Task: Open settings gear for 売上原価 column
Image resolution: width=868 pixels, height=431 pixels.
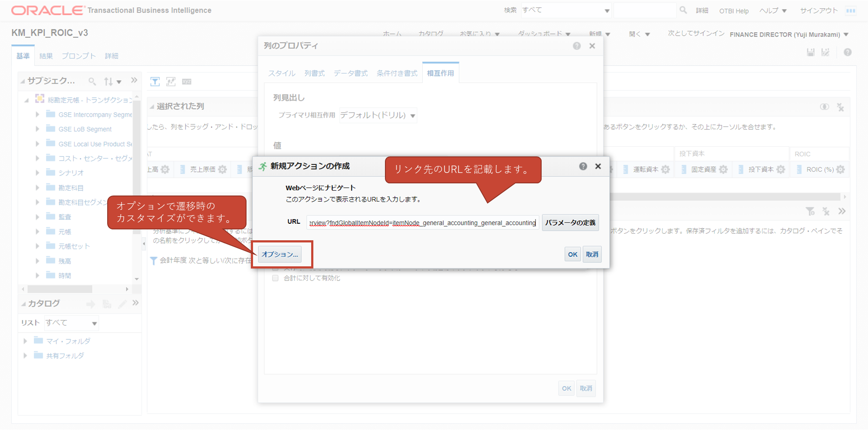Action: 223,169
